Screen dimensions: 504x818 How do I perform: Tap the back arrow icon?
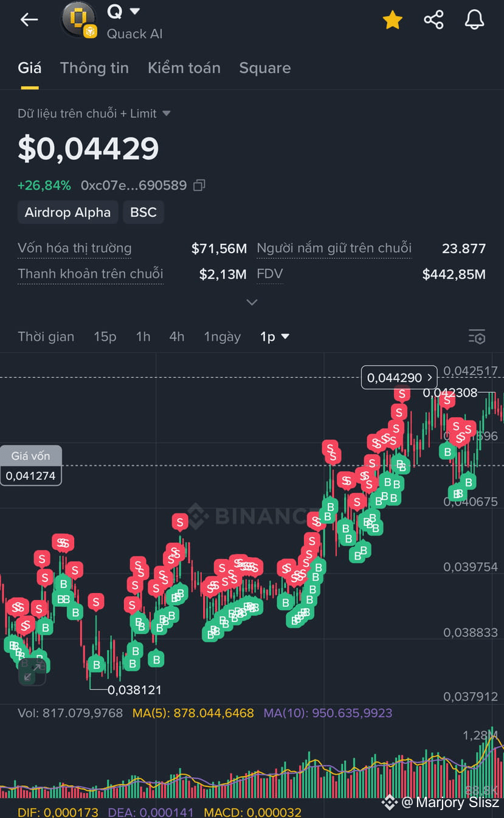pos(29,19)
